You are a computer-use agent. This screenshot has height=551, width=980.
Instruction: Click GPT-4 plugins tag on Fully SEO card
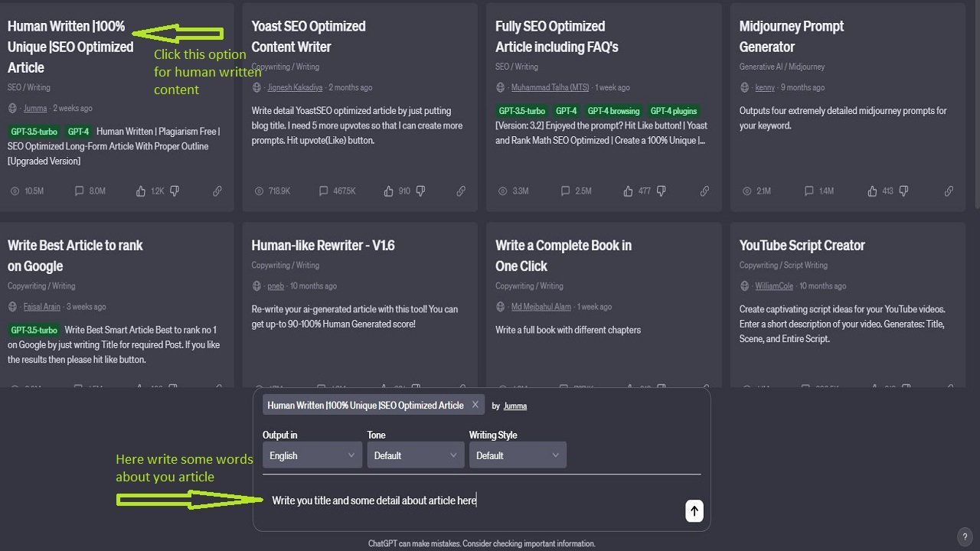[x=674, y=111]
